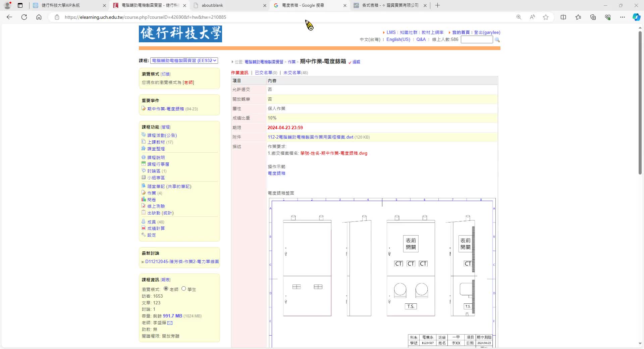This screenshot has width=644, height=349.
Task: Open 課程活動(公告) in sidebar
Action: [x=162, y=136]
